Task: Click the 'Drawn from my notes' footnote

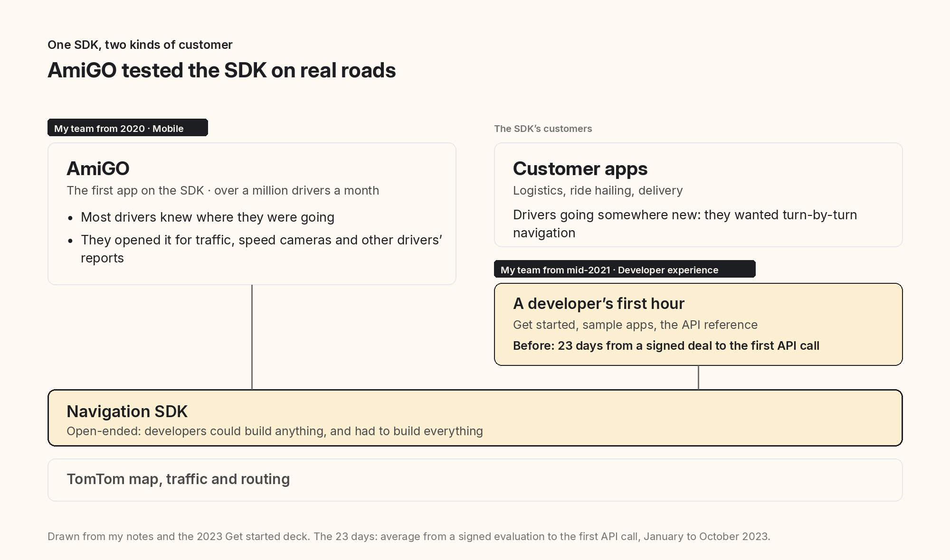Action: point(408,536)
